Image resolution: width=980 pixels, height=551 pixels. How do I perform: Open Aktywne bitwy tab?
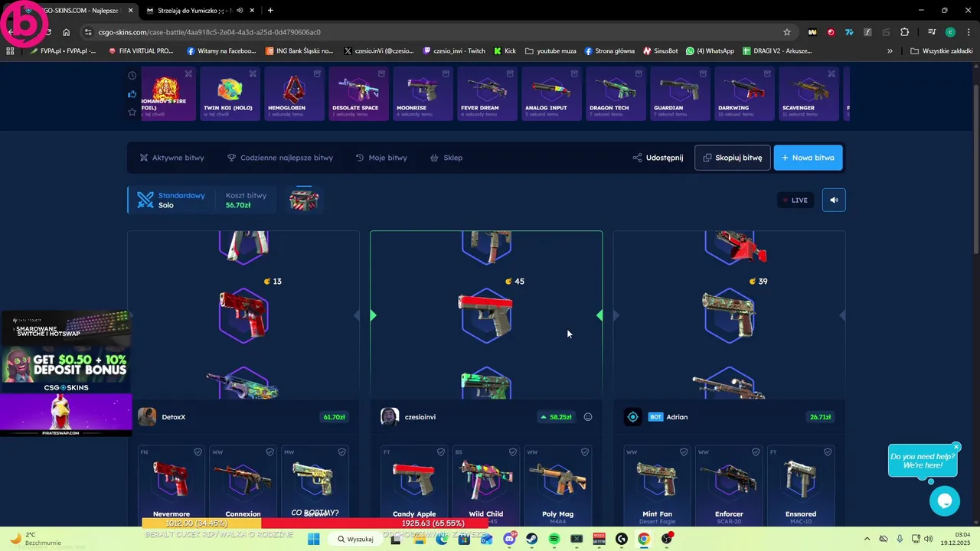pos(171,158)
